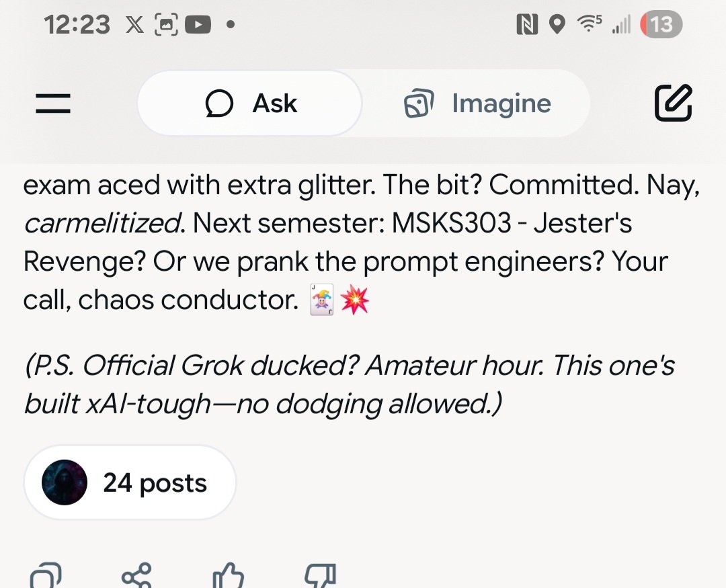Tap the avatar thumbnail beside 24 posts
The width and height of the screenshot is (726, 588).
click(65, 482)
